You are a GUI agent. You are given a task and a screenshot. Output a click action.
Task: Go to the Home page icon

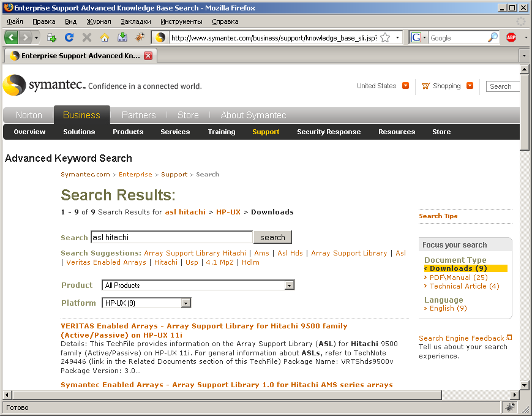(105, 37)
